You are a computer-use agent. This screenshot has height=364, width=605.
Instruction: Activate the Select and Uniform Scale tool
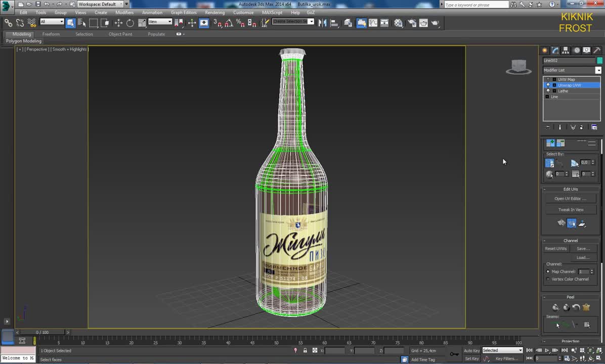tap(142, 23)
